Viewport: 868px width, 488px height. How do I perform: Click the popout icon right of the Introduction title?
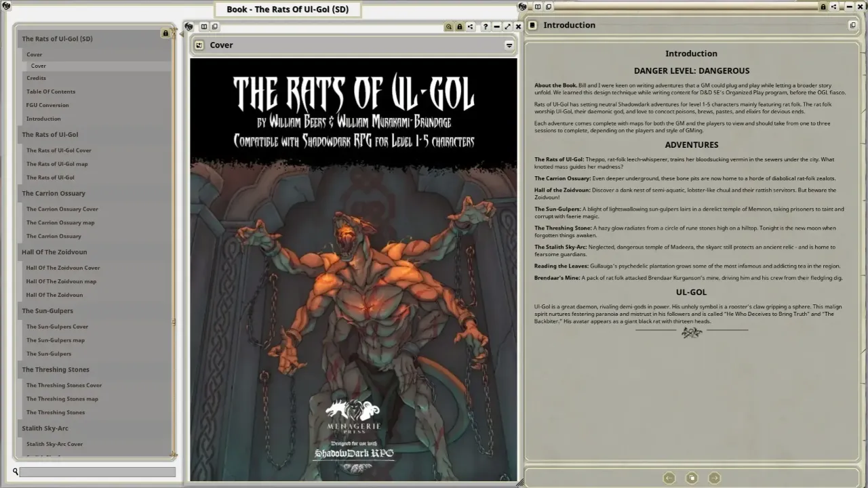click(x=852, y=25)
